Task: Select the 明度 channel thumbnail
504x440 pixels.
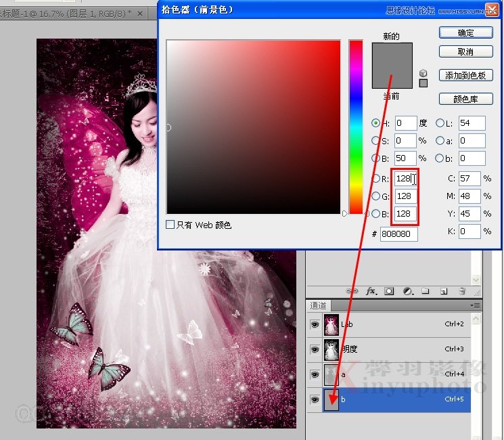Action: (x=331, y=349)
